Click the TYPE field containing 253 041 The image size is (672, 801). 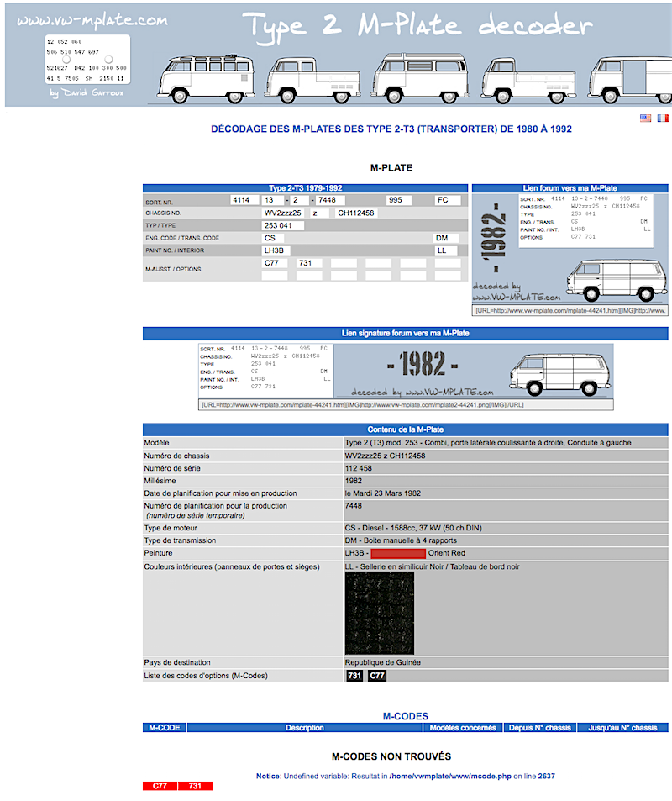coord(283,225)
